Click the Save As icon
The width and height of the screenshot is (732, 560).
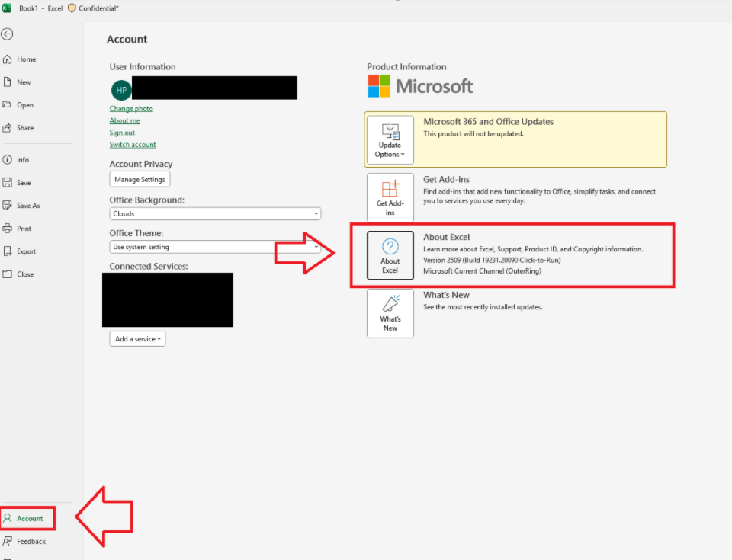tap(8, 206)
